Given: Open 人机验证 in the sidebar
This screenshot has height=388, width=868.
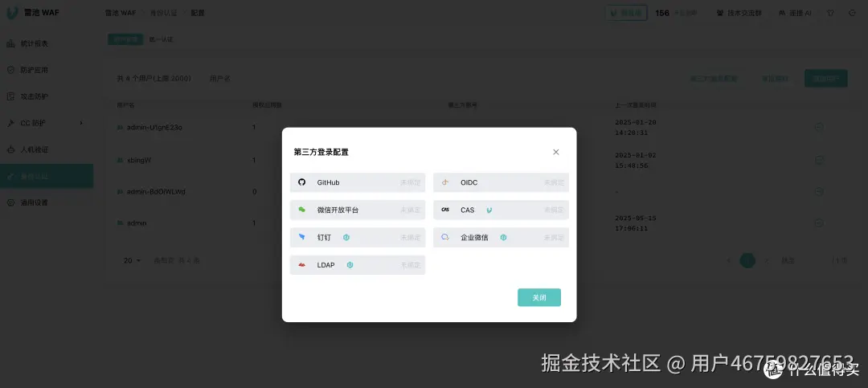Looking at the screenshot, I should [47, 149].
